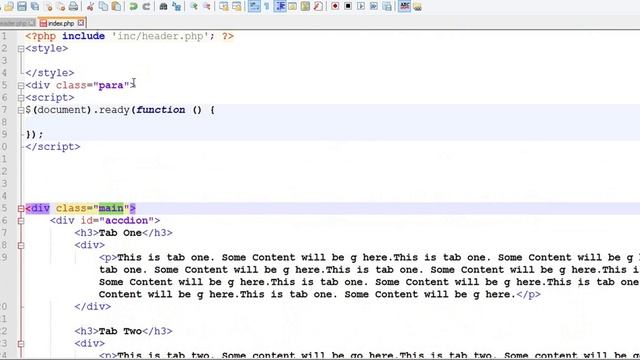Copy selection using the Copy toolbar icon

coord(104,7)
